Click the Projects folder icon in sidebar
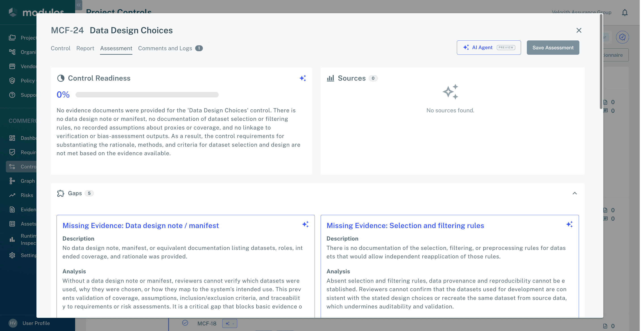This screenshot has height=331, width=644. (x=12, y=38)
